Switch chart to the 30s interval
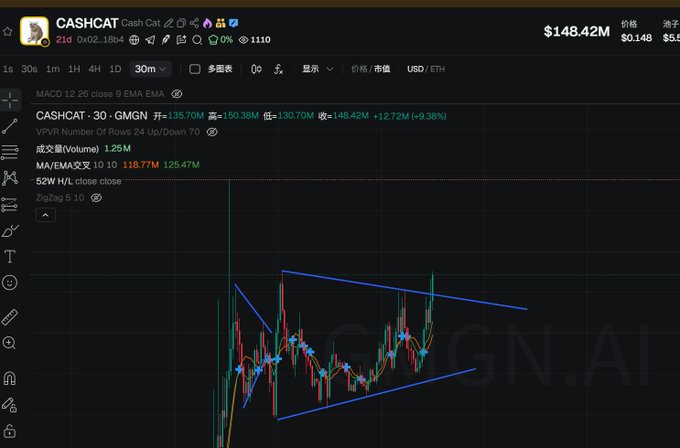The image size is (680, 448). (x=29, y=69)
